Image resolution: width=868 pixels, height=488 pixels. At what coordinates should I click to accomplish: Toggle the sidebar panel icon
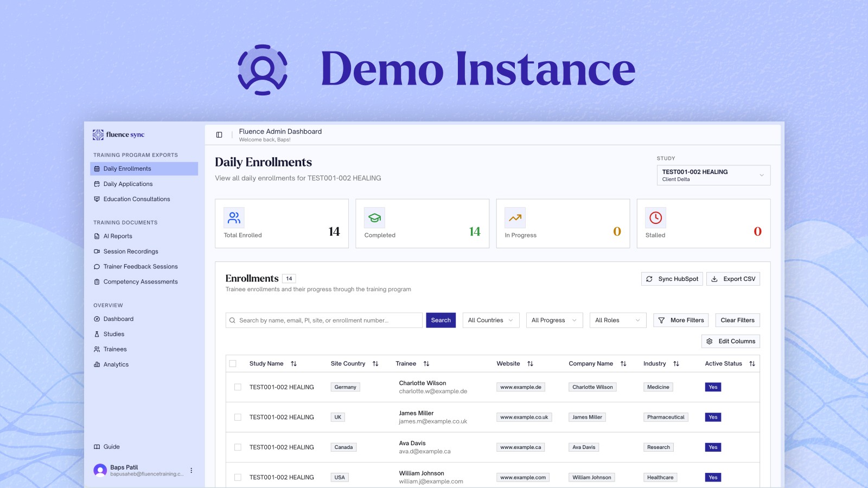(x=219, y=134)
